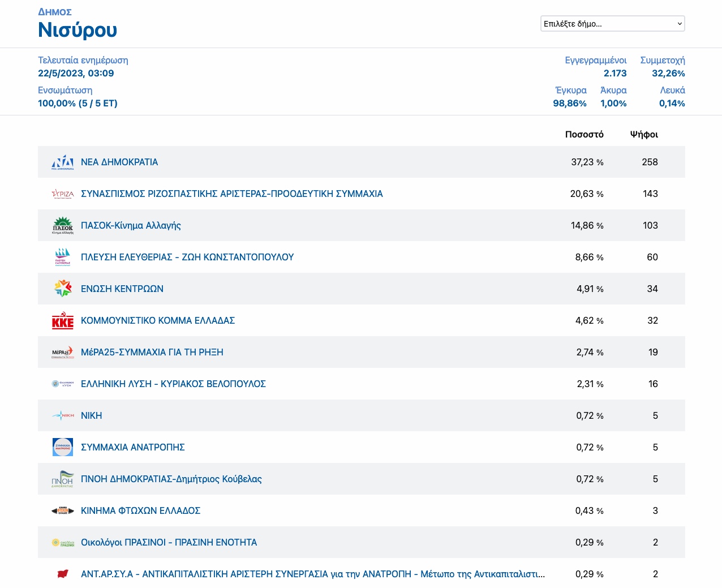This screenshot has height=588, width=722.
Task: Click the ΣΥΡΙΖΑ party logo
Action: tap(63, 194)
